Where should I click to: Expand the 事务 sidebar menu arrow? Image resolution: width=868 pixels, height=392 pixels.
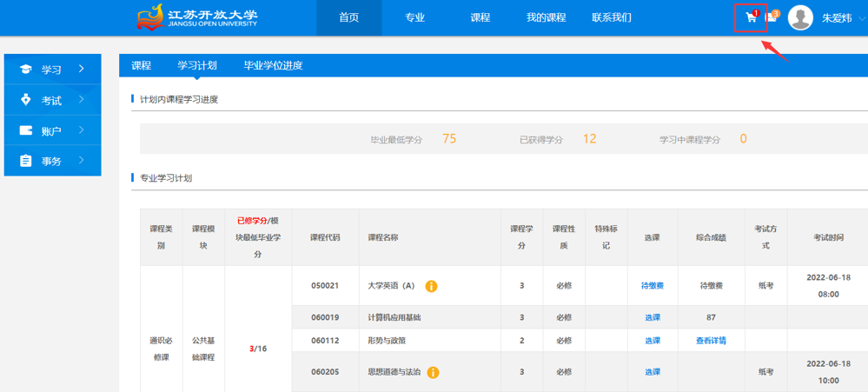[x=82, y=160]
